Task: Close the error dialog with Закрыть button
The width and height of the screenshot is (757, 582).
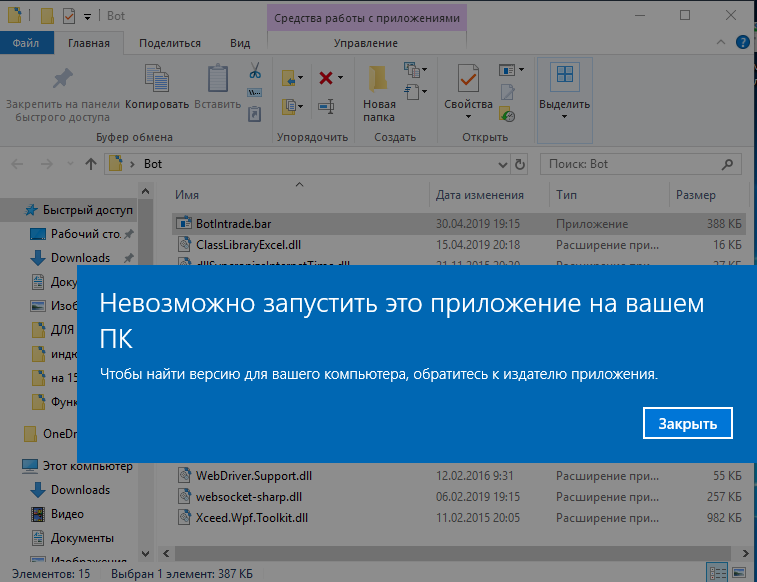Action: [687, 423]
